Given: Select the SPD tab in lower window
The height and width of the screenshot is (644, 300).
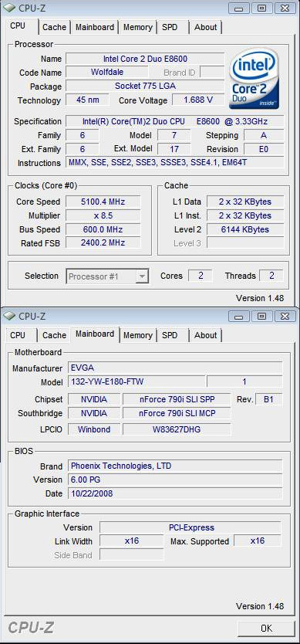Looking at the screenshot, I should click(170, 335).
